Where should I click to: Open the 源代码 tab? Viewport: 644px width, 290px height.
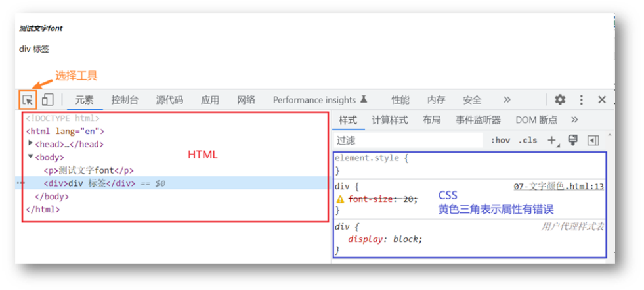tap(169, 100)
